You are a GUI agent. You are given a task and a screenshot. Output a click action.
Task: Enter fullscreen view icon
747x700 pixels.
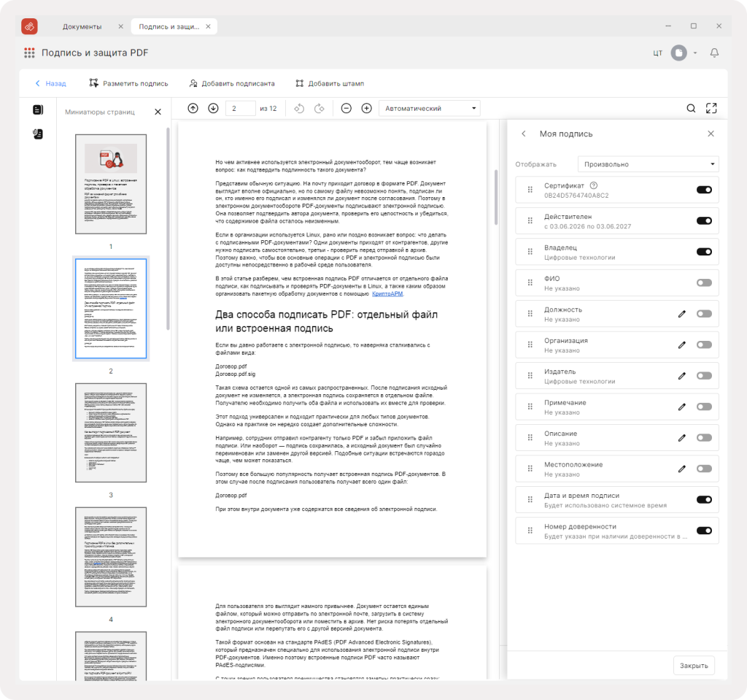[x=711, y=108]
